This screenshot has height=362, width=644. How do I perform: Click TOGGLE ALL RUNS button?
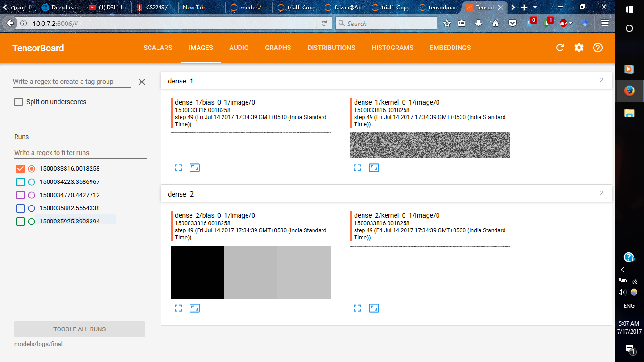79,329
